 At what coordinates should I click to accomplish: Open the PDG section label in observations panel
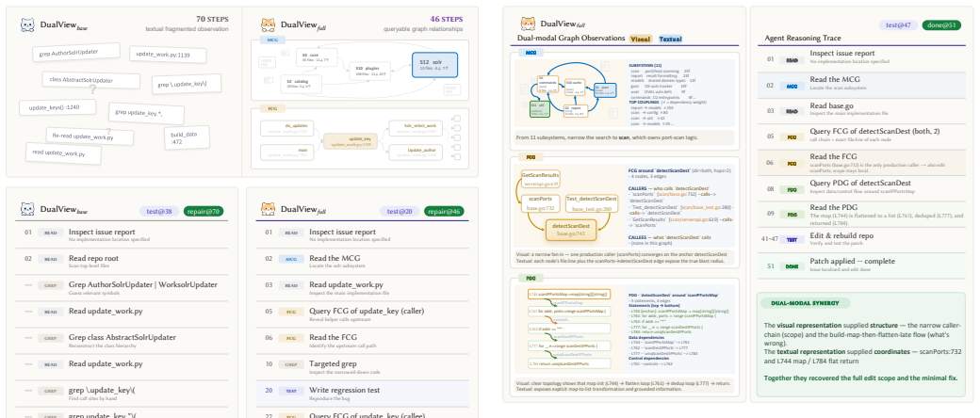(x=531, y=278)
